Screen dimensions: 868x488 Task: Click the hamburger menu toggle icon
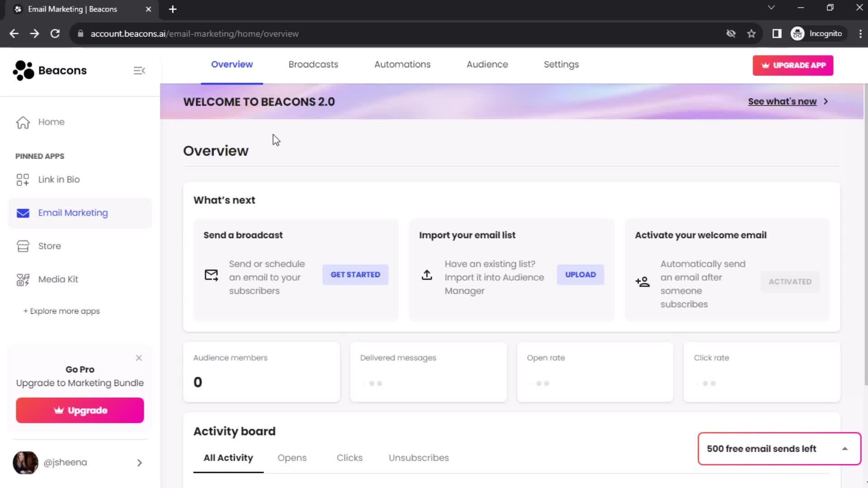pos(139,70)
